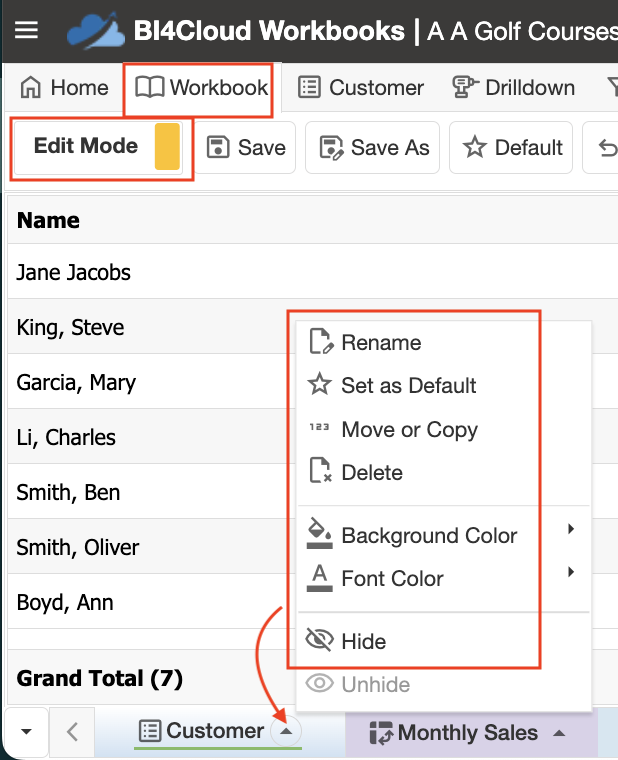Open the Customer ribbon tab
This screenshot has width=618, height=760.
tap(361, 88)
